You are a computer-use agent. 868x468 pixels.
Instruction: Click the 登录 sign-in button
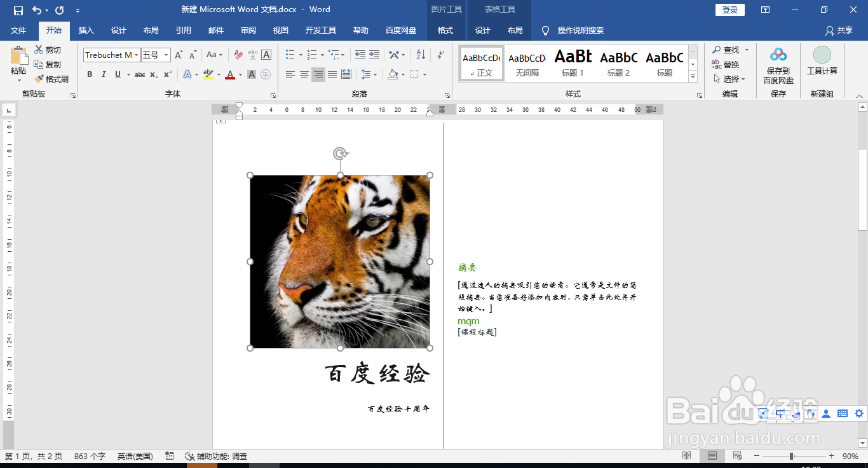point(730,10)
